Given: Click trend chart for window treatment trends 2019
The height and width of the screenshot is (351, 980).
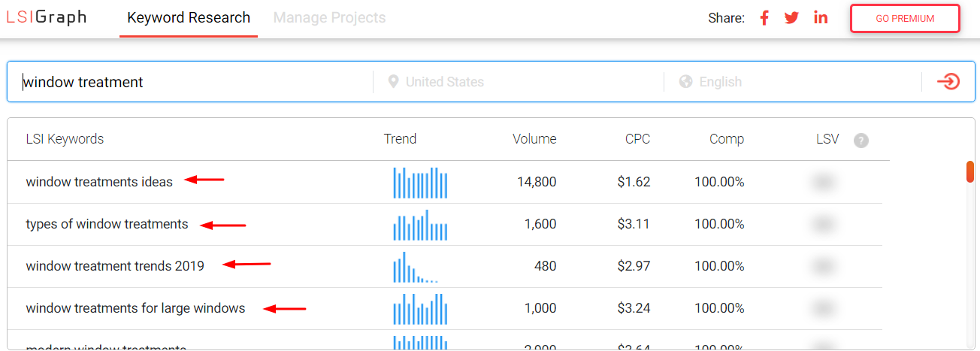Looking at the screenshot, I should 415,267.
